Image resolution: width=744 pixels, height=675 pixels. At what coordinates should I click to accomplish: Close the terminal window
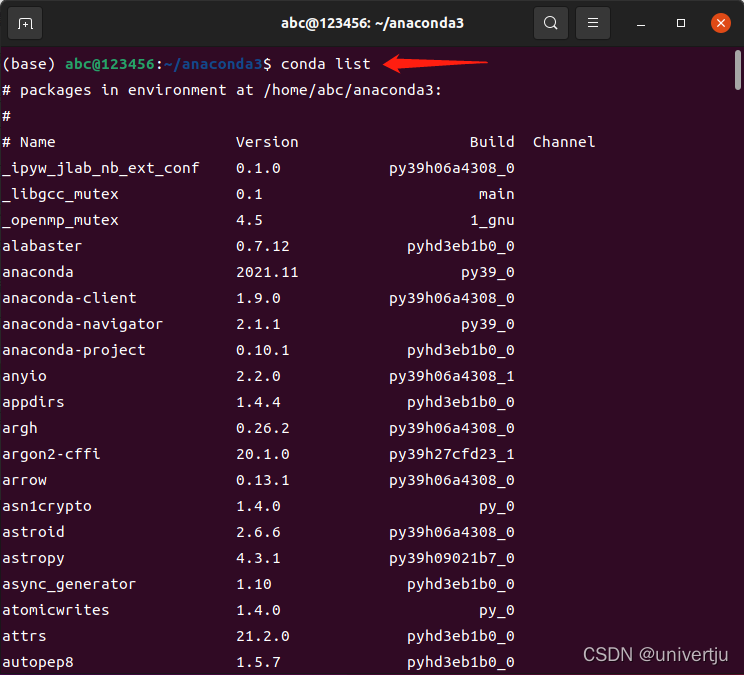click(x=721, y=23)
